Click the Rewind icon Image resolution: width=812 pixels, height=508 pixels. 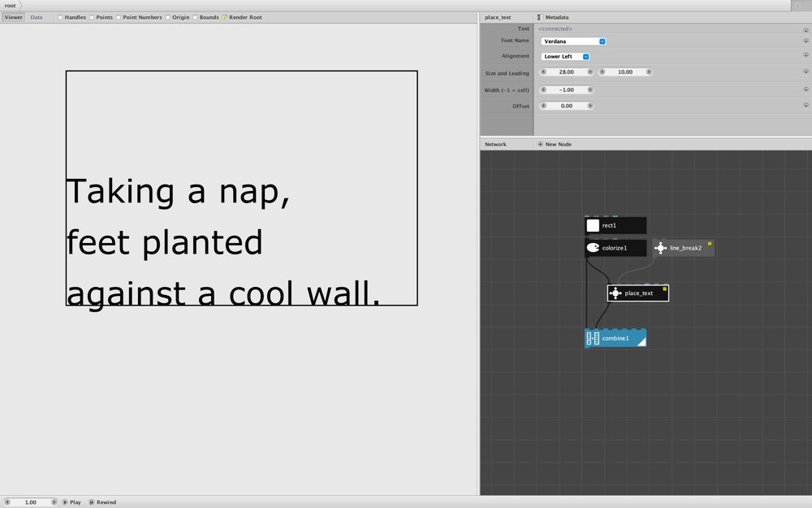[91, 501]
